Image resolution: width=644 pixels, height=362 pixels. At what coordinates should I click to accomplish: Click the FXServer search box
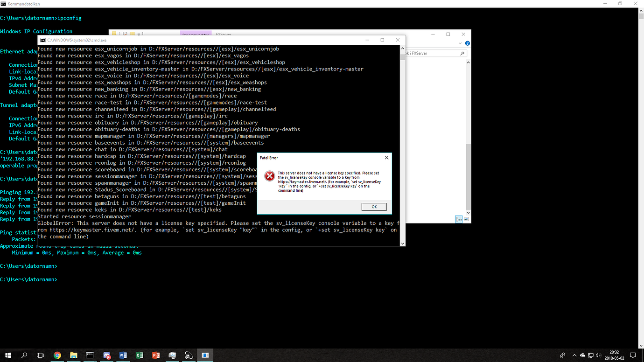point(436,53)
